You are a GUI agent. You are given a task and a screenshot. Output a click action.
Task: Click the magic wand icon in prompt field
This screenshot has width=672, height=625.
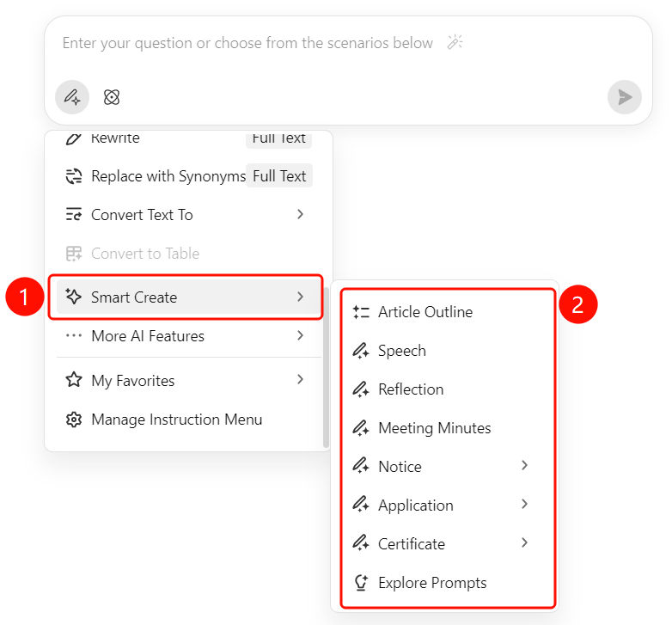point(455,42)
